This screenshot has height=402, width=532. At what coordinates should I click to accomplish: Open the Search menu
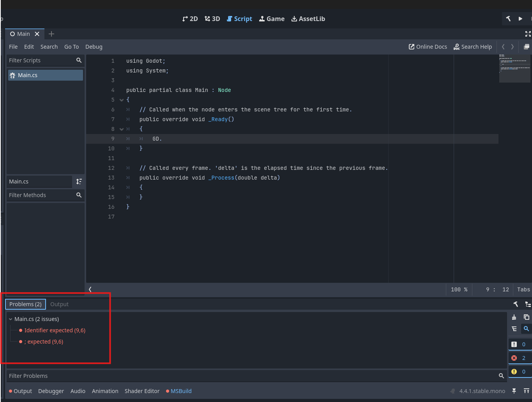pyautogui.click(x=49, y=47)
